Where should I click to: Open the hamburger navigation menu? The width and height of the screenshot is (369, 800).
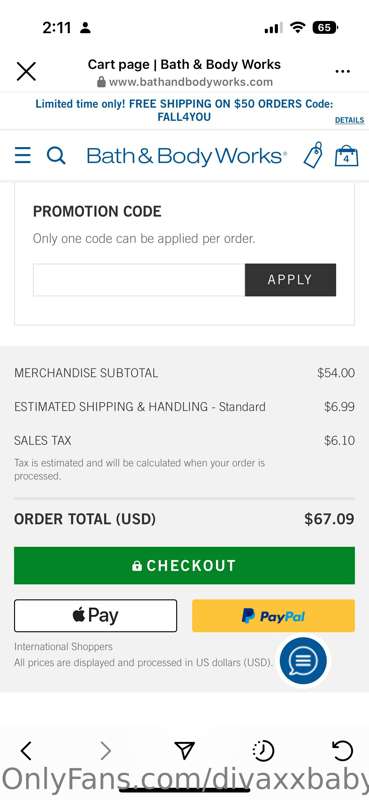pos(22,155)
